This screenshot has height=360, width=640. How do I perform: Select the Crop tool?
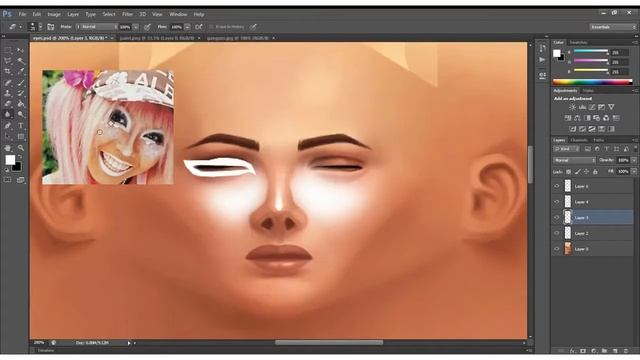point(7,71)
